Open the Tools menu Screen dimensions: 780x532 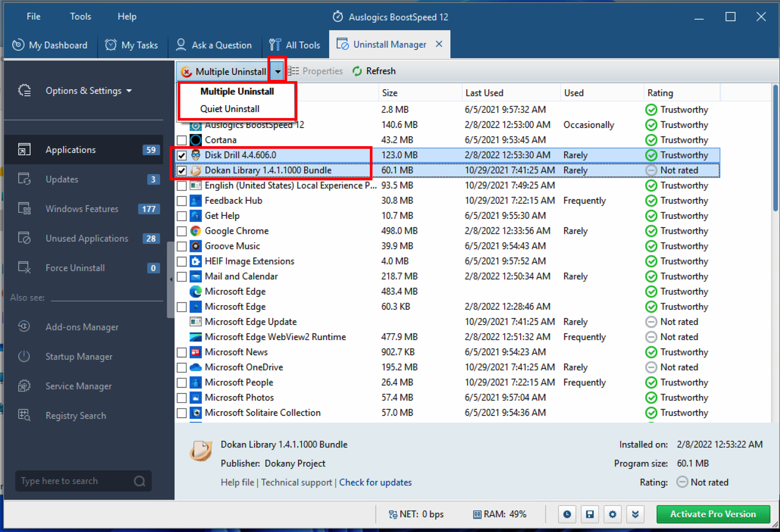(80, 17)
